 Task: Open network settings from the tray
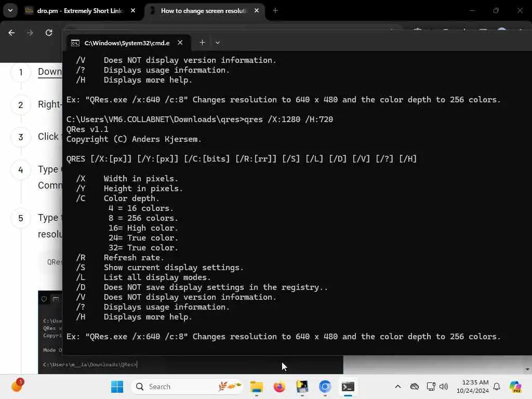click(431, 387)
